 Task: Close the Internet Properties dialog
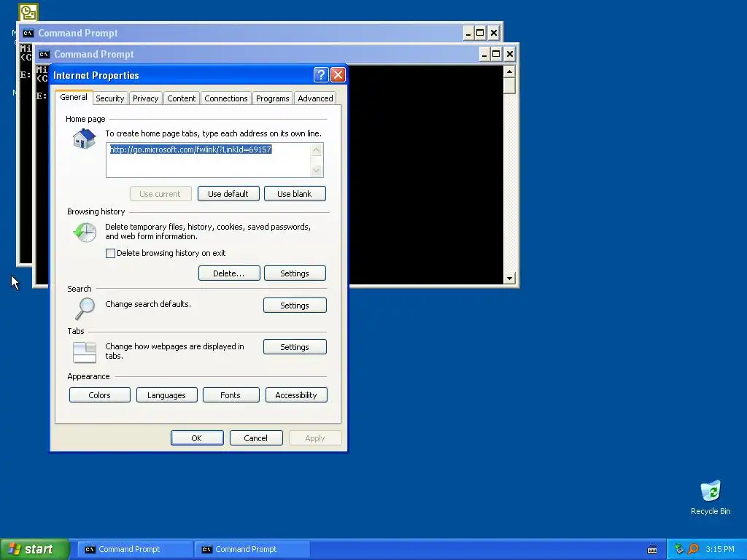point(338,75)
